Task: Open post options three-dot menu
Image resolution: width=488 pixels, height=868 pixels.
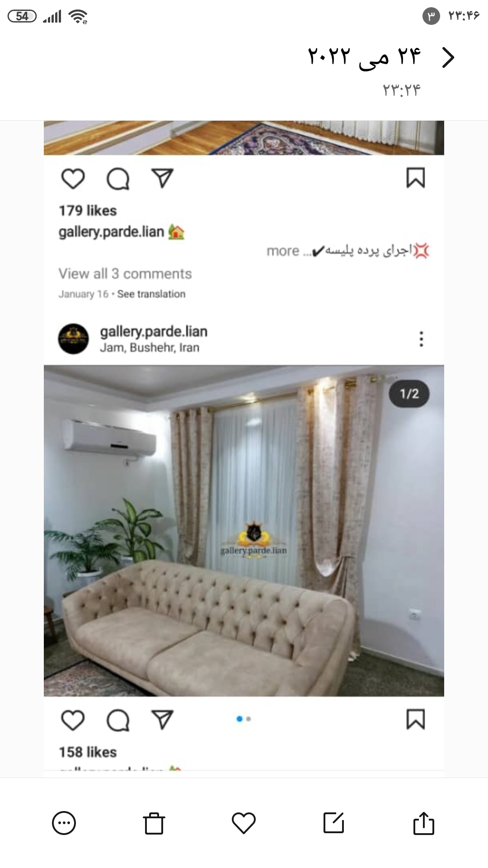Action: [421, 339]
